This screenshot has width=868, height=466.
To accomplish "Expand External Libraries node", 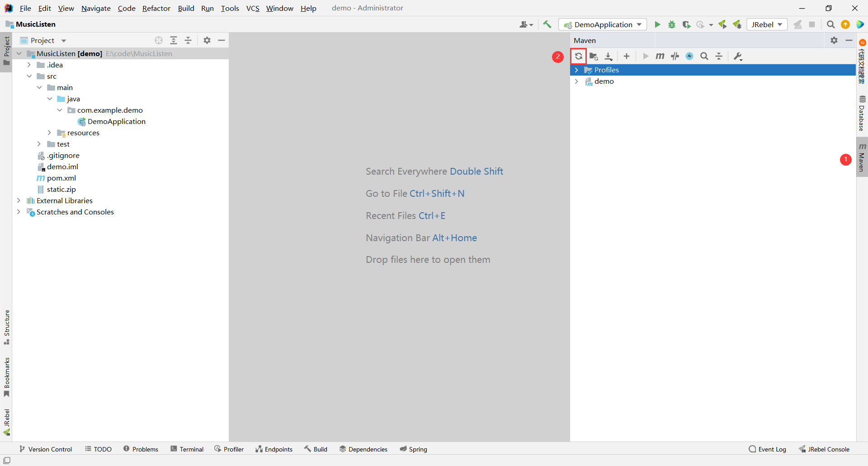I will pyautogui.click(x=19, y=200).
